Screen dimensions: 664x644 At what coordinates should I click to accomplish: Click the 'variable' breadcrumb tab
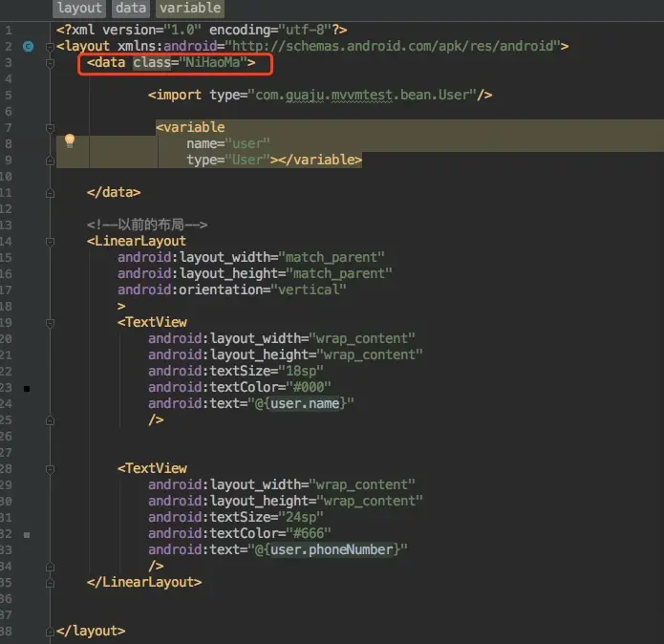pyautogui.click(x=190, y=8)
